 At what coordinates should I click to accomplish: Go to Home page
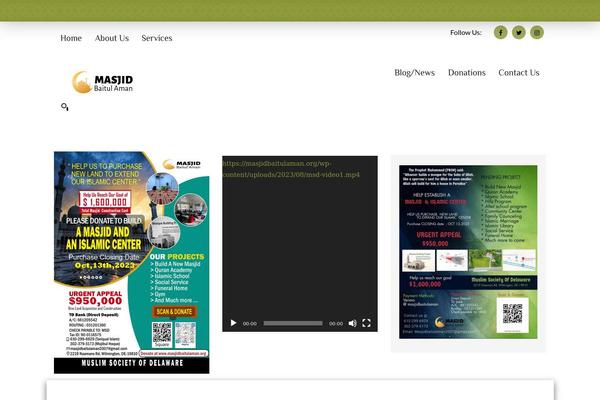pyautogui.click(x=71, y=38)
